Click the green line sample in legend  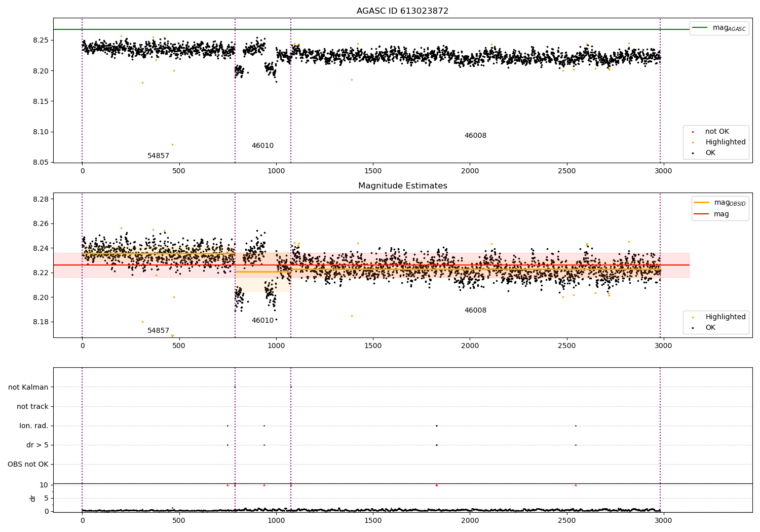[700, 28]
